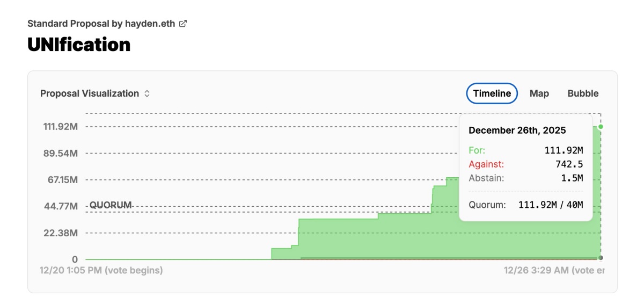The height and width of the screenshot is (304, 644).
Task: Click the QUORUM threshold label on chart
Action: [111, 205]
